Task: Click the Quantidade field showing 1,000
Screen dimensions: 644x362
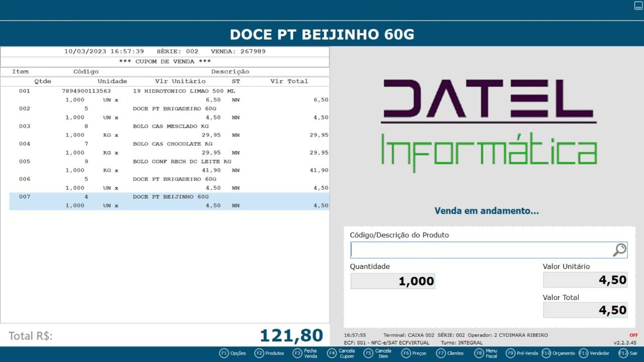Action: [x=392, y=281]
